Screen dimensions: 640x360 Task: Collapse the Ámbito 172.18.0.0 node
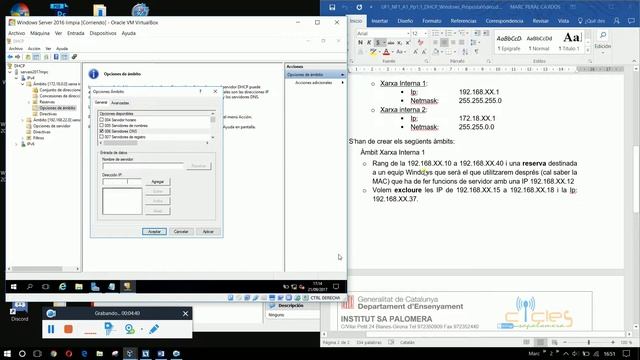click(x=23, y=84)
